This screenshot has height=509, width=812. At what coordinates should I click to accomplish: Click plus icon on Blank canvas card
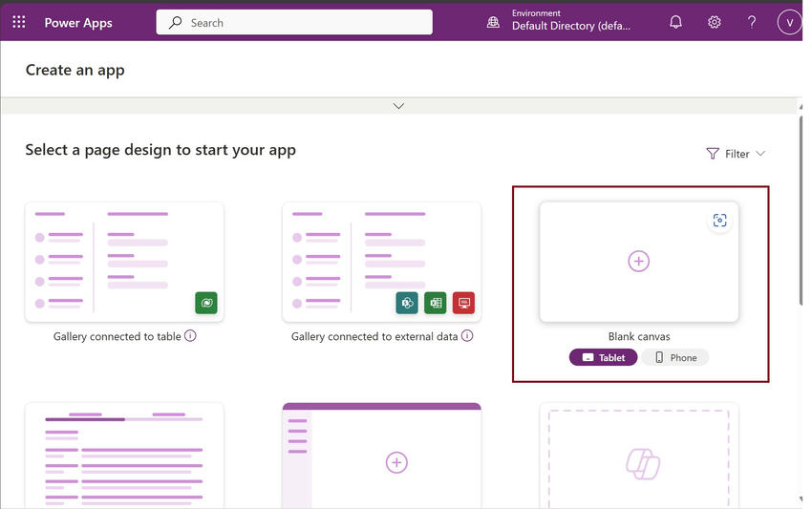pos(638,261)
